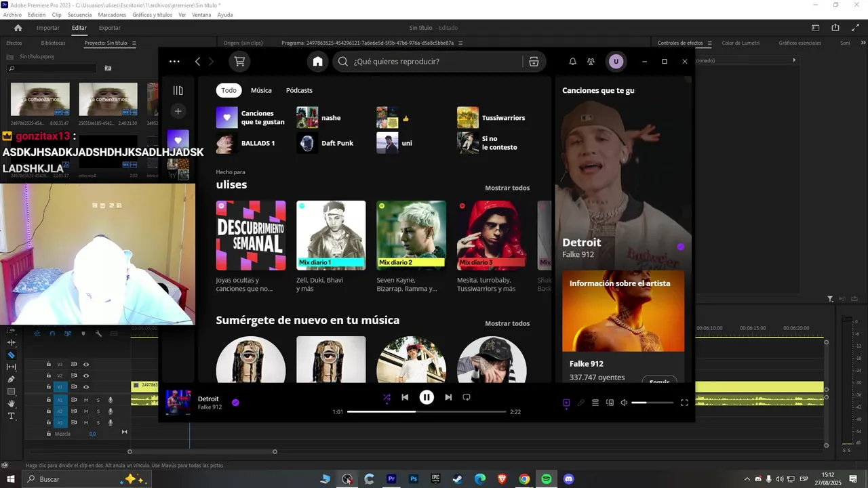Toggle lock on track A3

48,422
